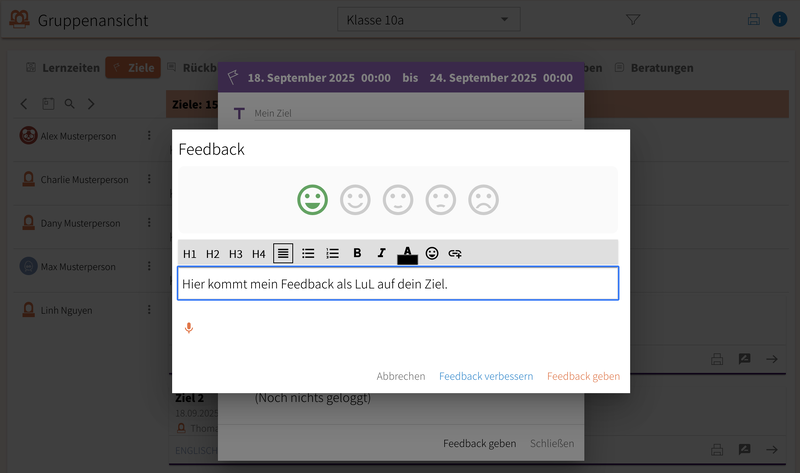Pick the saddest frowning smiley rating

coord(483,200)
